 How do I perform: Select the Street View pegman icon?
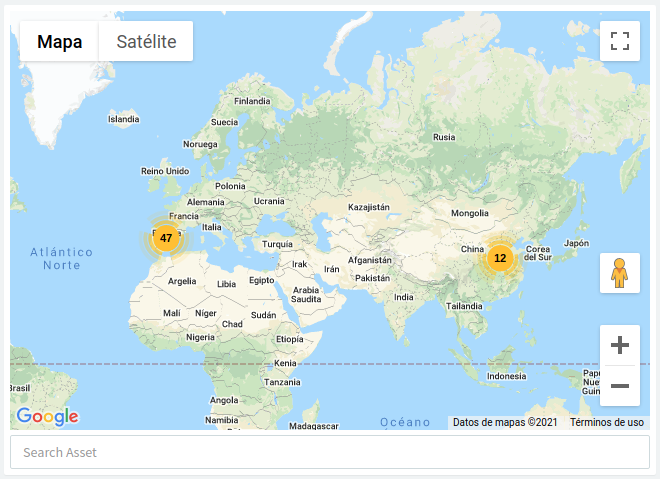coord(620,273)
